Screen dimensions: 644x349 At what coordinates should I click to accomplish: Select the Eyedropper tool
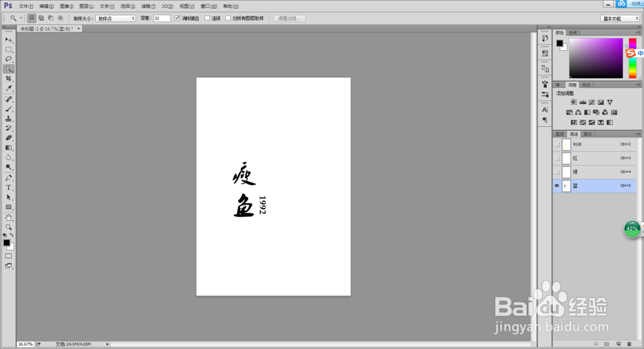8,88
